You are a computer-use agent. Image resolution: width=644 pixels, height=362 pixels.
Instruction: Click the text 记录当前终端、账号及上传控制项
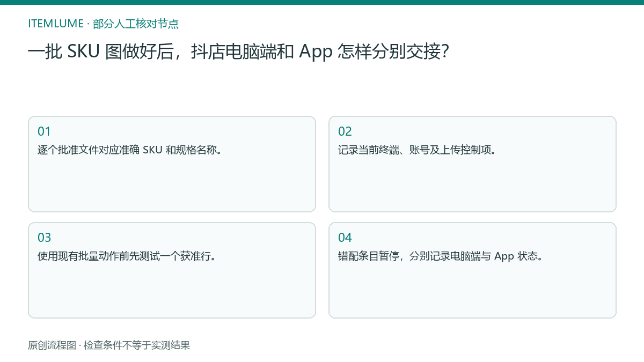pyautogui.click(x=417, y=150)
